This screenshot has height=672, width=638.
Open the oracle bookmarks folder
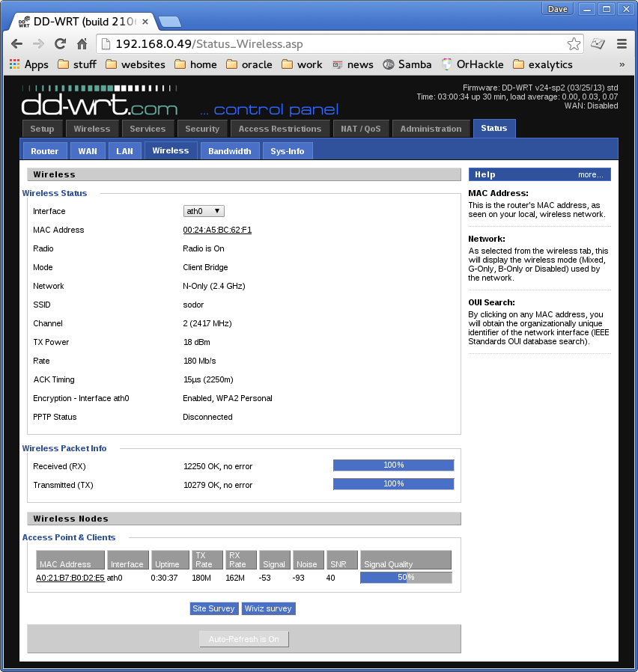coord(249,64)
